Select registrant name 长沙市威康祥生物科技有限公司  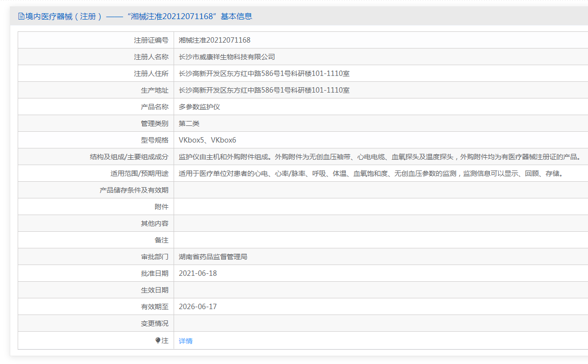click(x=227, y=57)
